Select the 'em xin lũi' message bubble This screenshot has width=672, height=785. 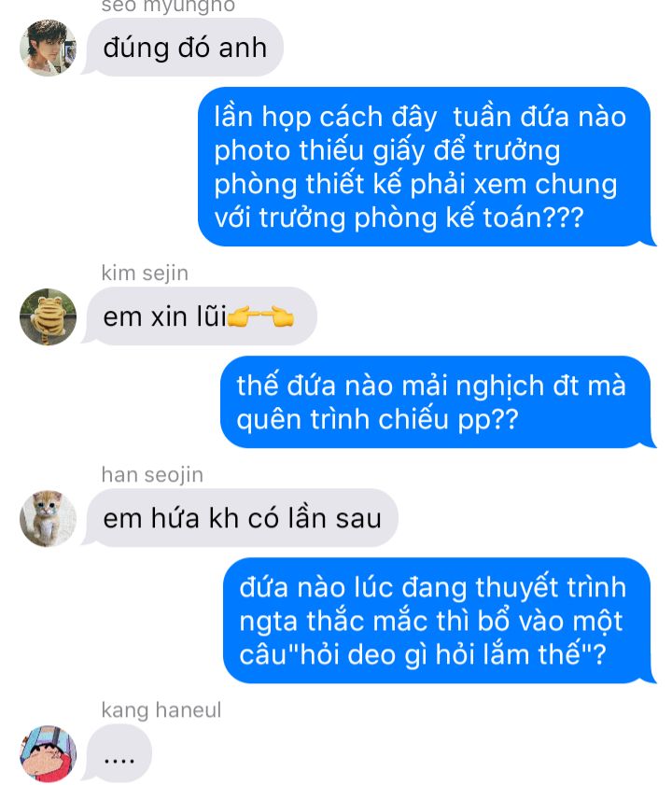201,316
